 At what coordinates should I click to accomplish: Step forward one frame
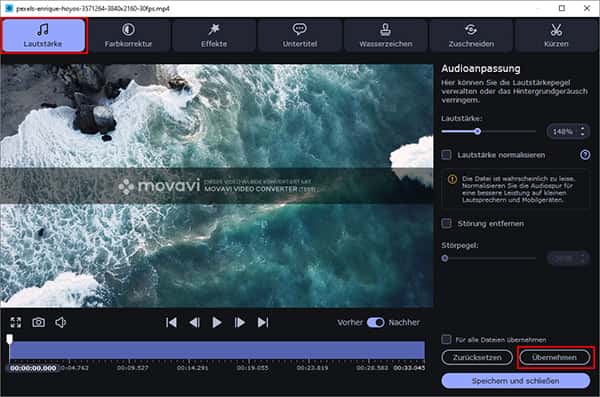240,322
